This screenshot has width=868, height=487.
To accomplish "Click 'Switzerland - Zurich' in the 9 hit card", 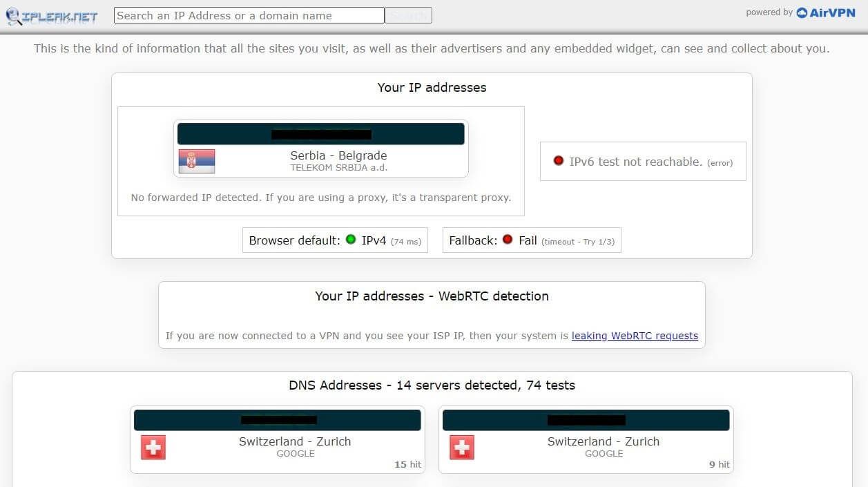I will click(x=604, y=441).
